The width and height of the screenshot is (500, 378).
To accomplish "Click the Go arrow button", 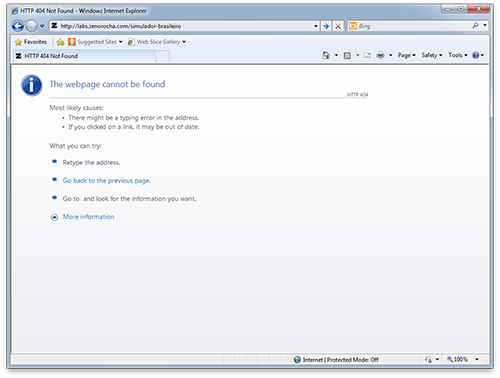I will click(x=326, y=26).
